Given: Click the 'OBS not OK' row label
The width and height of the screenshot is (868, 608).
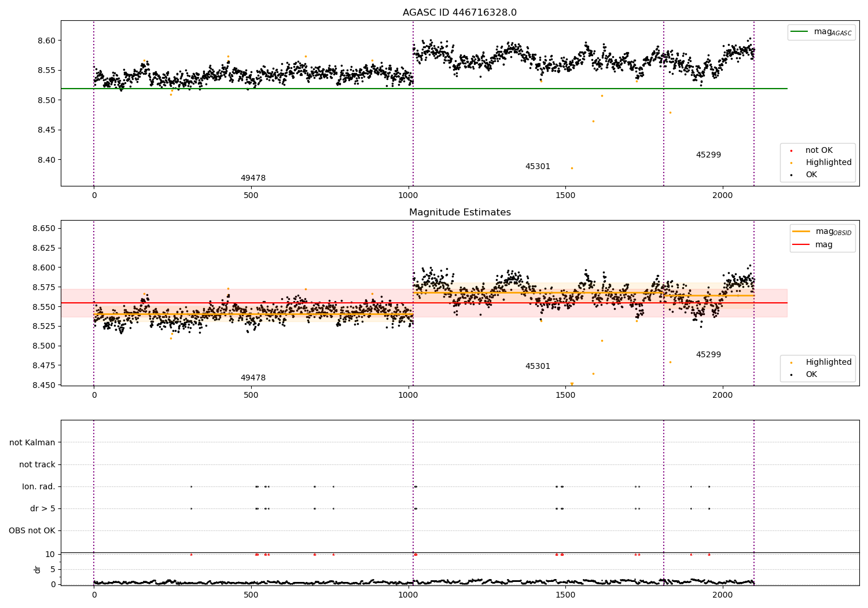Looking at the screenshot, I should 32,531.
